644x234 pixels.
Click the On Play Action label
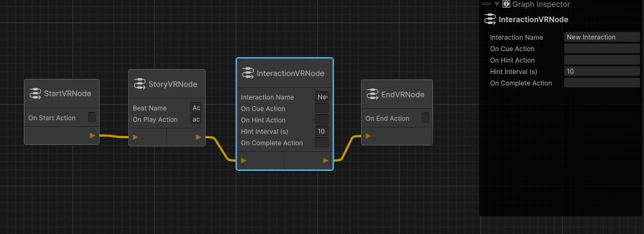coord(155,120)
